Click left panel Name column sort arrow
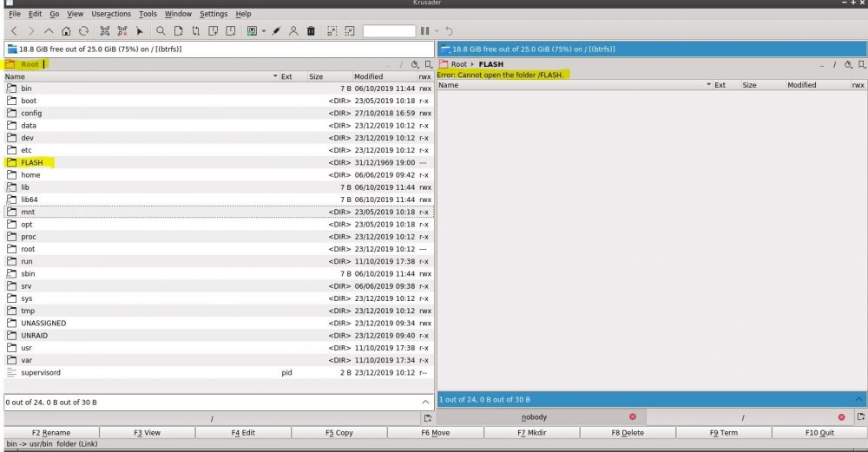Viewport: 868px width, 452px height. 275,76
